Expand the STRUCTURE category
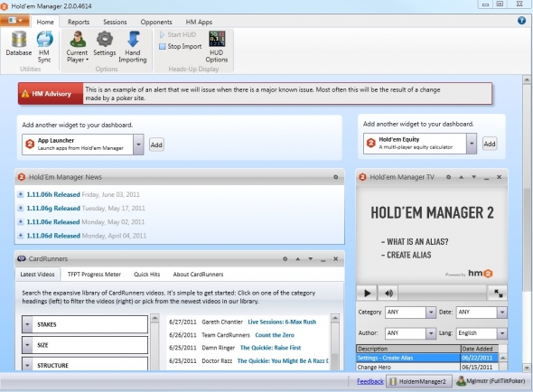This screenshot has height=392, width=533. (x=27, y=365)
